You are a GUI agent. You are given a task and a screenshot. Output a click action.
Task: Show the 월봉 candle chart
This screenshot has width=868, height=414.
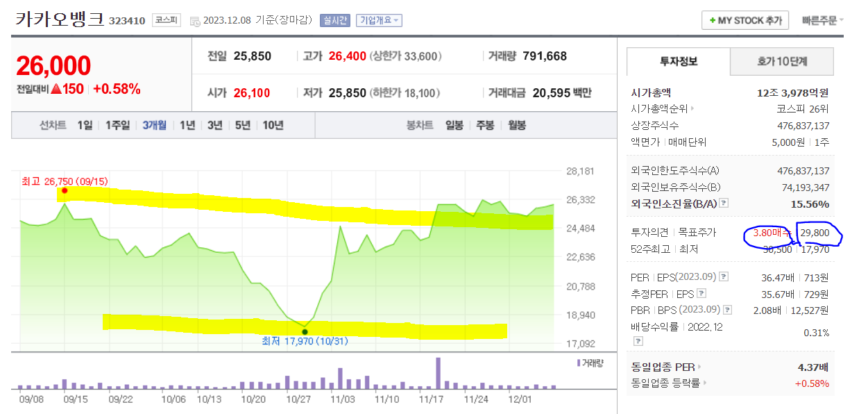(x=516, y=125)
